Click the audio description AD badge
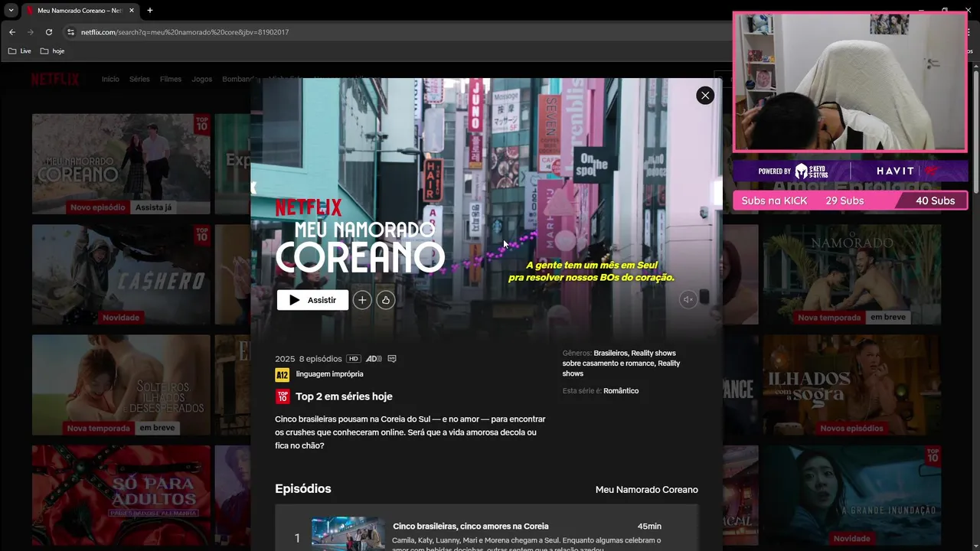Viewport: 980px width, 551px height. 374,359
